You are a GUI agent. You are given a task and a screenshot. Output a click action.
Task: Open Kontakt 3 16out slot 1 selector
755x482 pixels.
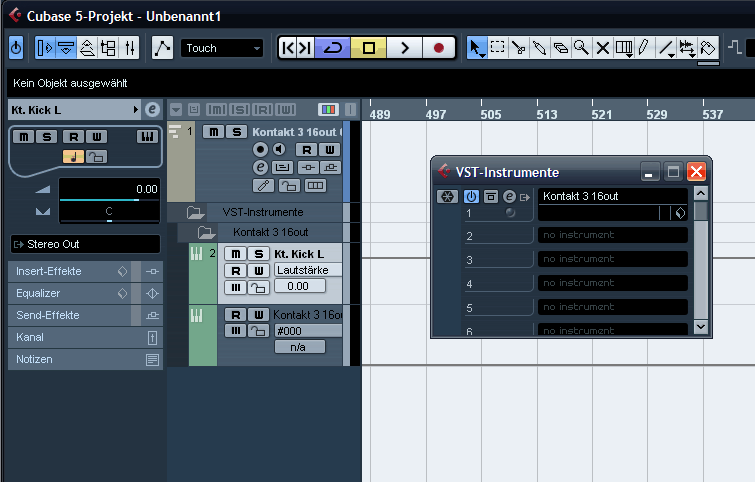point(612,196)
